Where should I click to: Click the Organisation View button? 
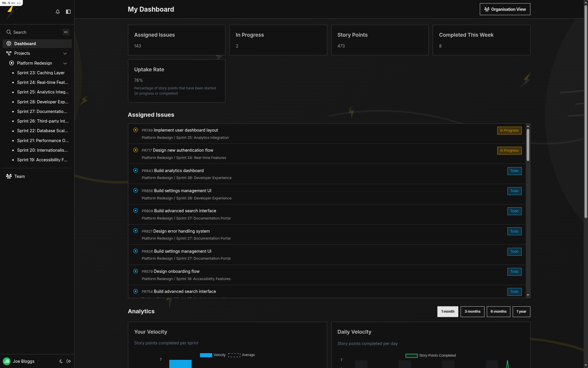pyautogui.click(x=505, y=9)
